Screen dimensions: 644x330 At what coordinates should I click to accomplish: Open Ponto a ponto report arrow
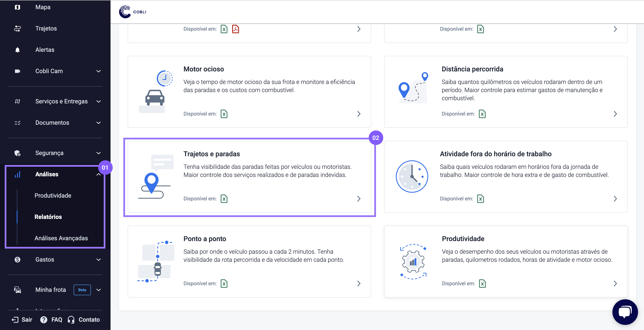click(359, 284)
